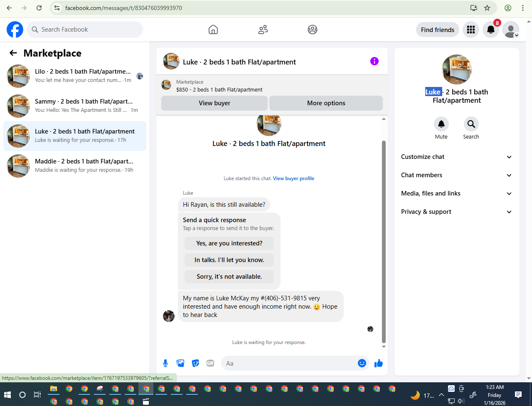
Task: Click taskbar volume icon
Action: 461,401
